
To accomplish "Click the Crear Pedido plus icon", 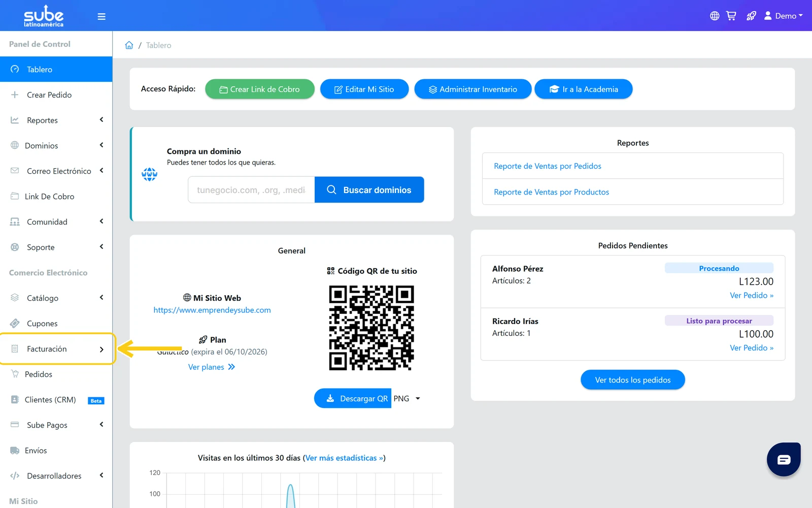I will tap(15, 94).
